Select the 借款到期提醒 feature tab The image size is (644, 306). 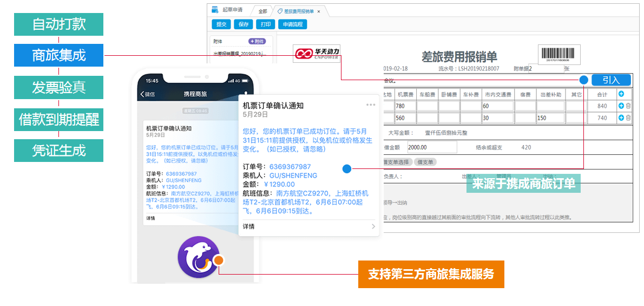59,120
